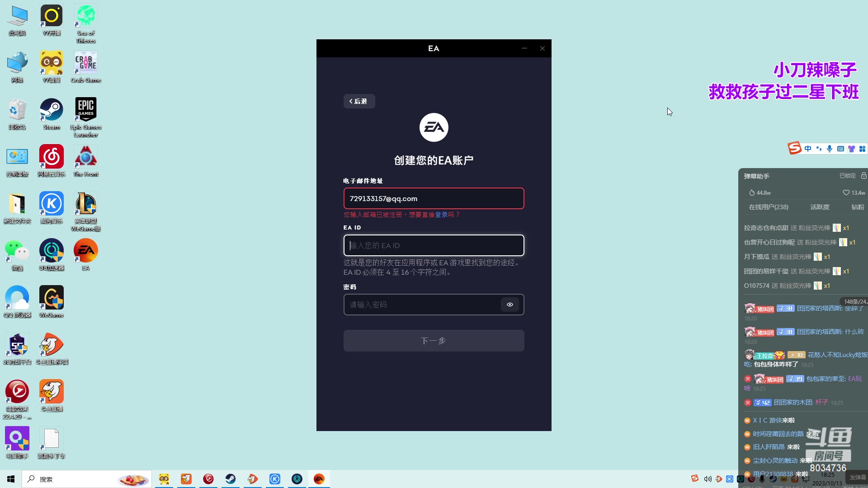
Task: Open 网络 Network desktop icon
Action: click(17, 67)
